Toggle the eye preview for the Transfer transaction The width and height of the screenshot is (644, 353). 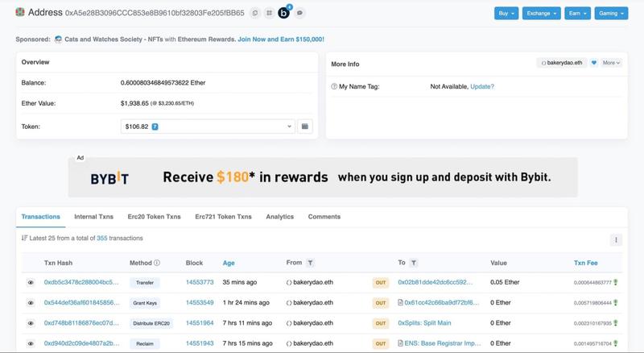pyautogui.click(x=31, y=283)
